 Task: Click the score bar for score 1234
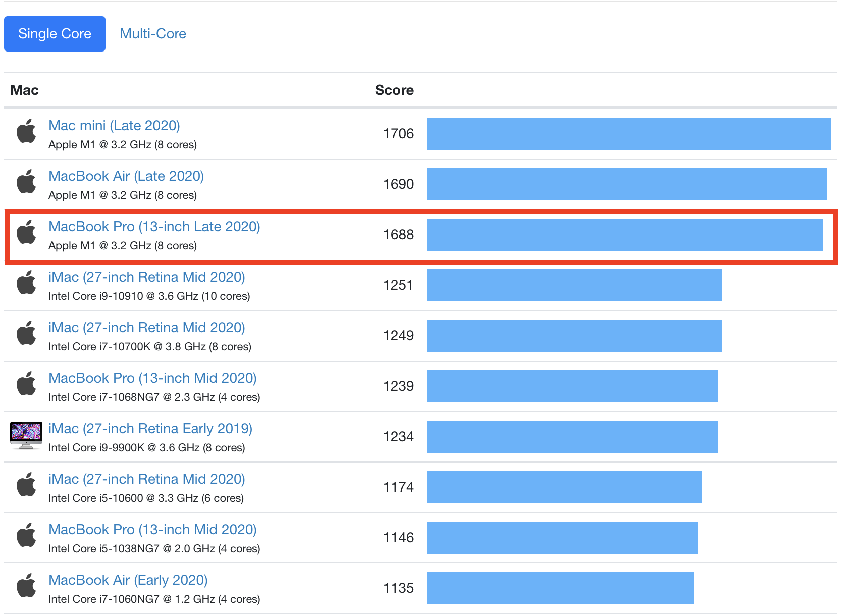(x=572, y=437)
